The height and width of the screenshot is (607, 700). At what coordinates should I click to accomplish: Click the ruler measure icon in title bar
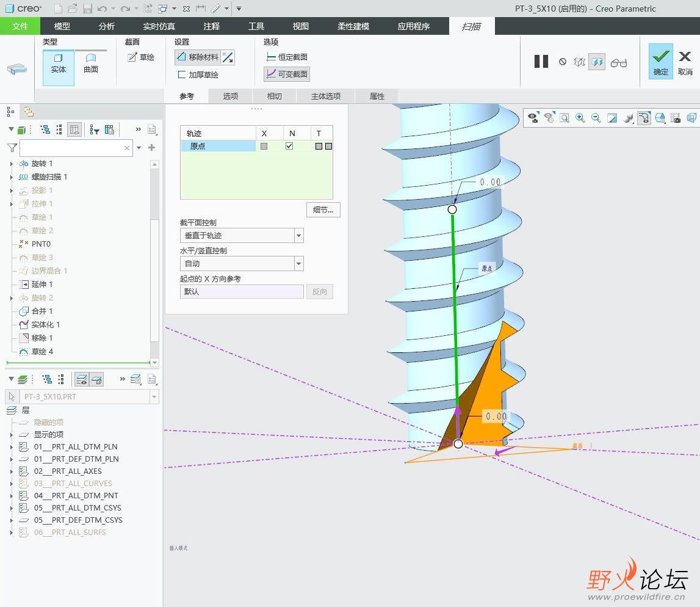click(x=215, y=9)
